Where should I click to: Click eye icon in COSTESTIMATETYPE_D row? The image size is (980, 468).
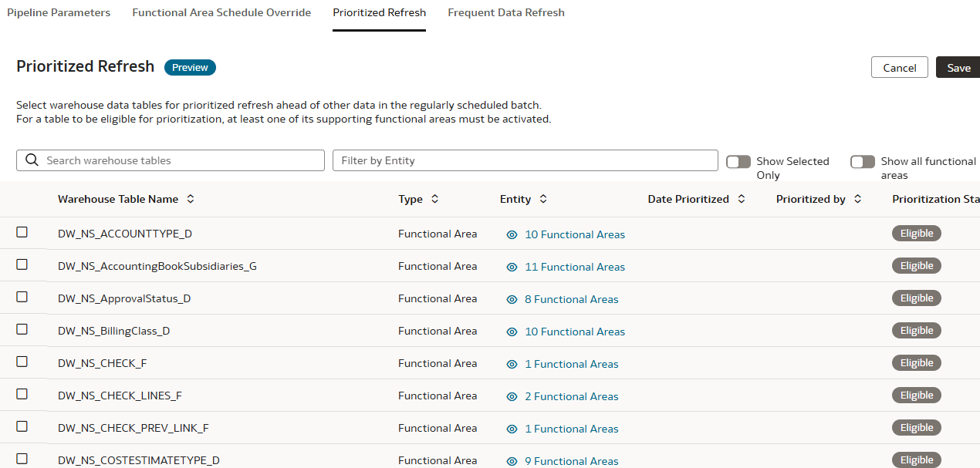[512, 461]
